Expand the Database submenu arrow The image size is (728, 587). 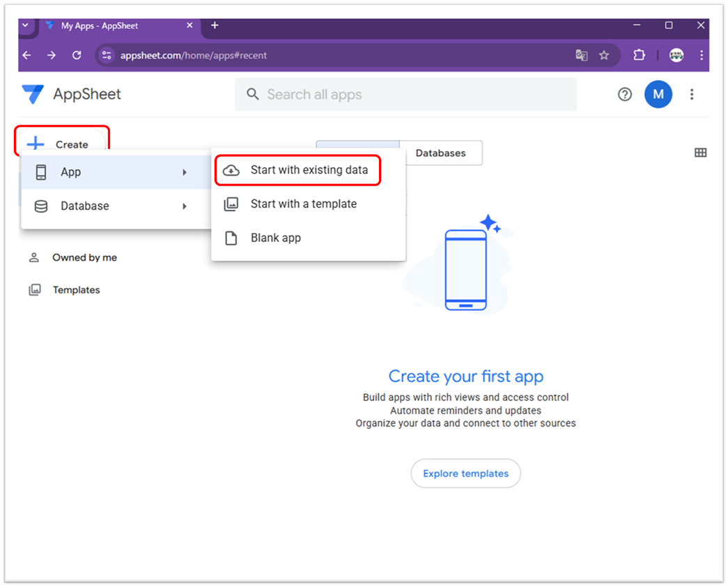185,206
